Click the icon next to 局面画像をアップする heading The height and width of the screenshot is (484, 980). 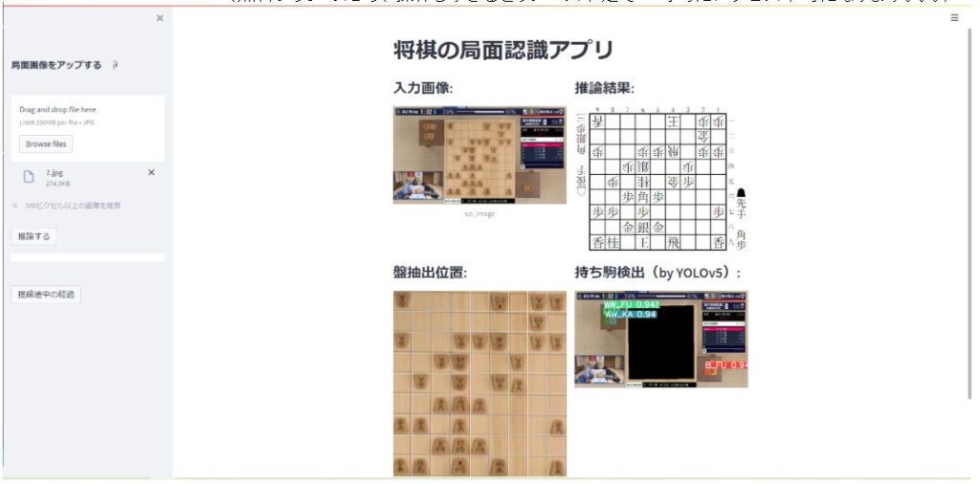pyautogui.click(x=114, y=65)
